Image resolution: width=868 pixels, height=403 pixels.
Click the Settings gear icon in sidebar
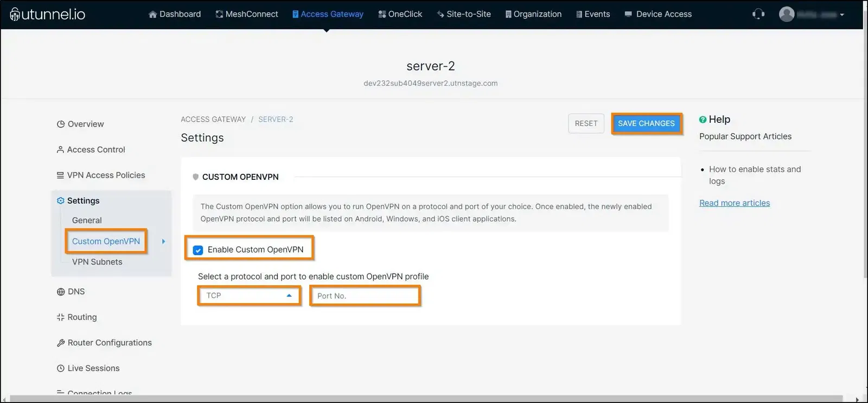(60, 200)
